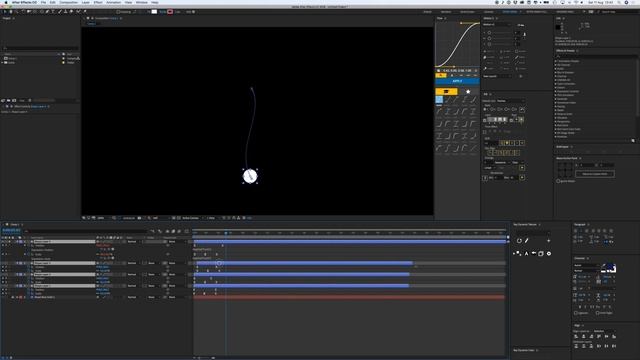This screenshot has width=640, height=360.
Task: Select highlighted first Flow curve preset
Action: [x=439, y=100]
